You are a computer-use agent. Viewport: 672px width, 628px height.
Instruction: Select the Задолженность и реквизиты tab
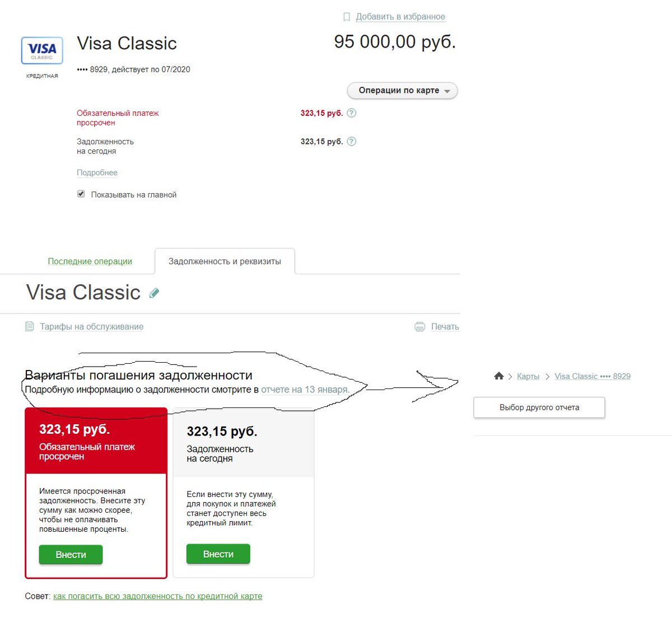tap(225, 261)
